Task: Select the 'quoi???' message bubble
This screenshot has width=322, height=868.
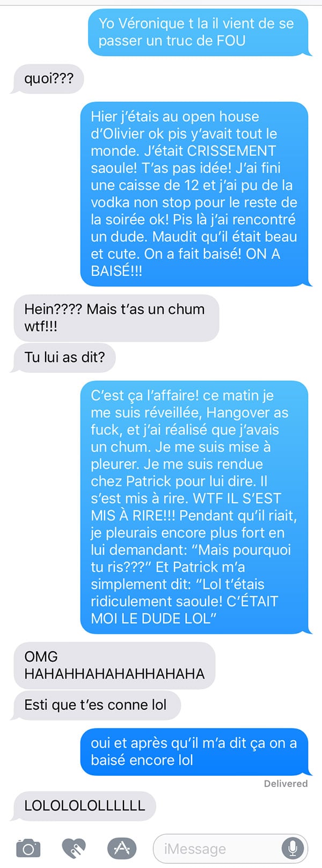Action: pos(48,79)
